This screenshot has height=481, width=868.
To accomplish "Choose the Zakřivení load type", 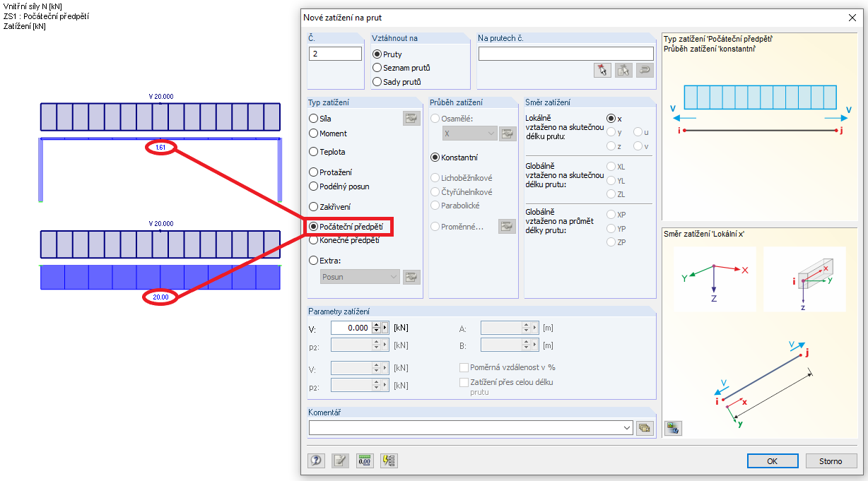I will [x=313, y=207].
